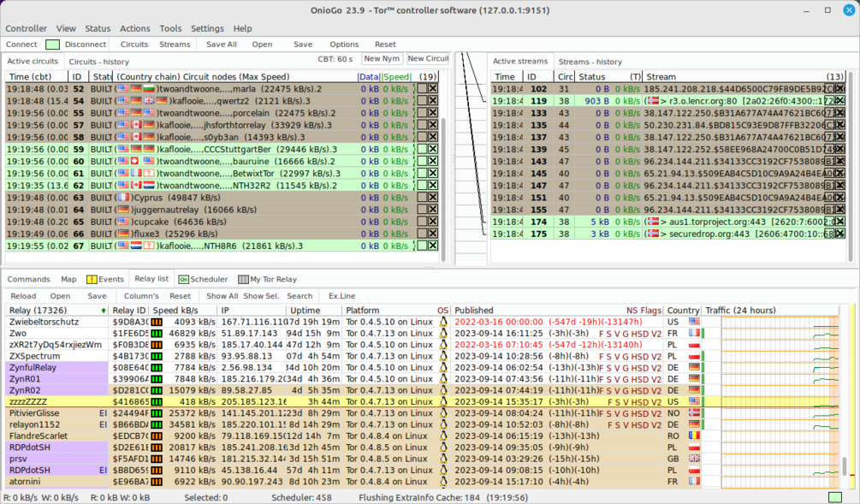The height and width of the screenshot is (504, 860).
Task: Click the Scheduler 'On' indicator icon
Action: 184,279
